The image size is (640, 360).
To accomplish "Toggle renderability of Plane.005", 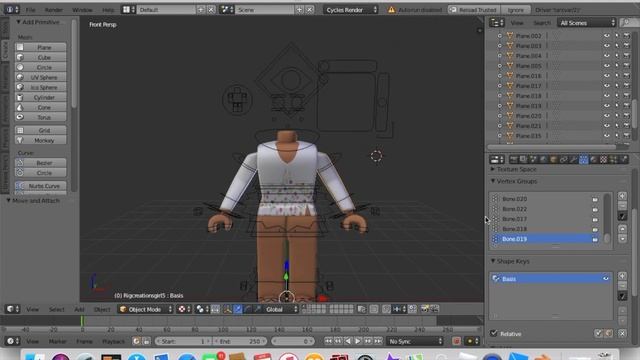I will pyautogui.click(x=627, y=66).
